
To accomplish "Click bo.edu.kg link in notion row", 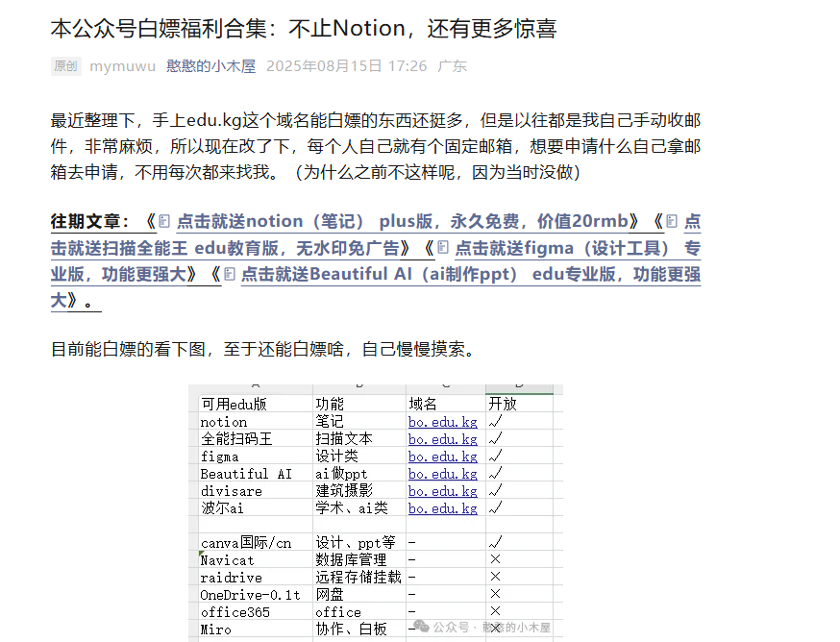I will click(442, 422).
